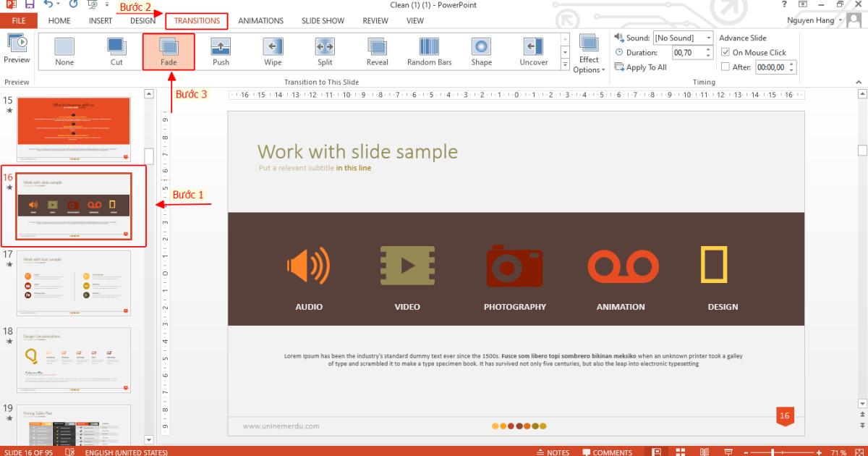Switch to Slide Sorter view
The height and width of the screenshot is (456, 868).
[x=680, y=452]
